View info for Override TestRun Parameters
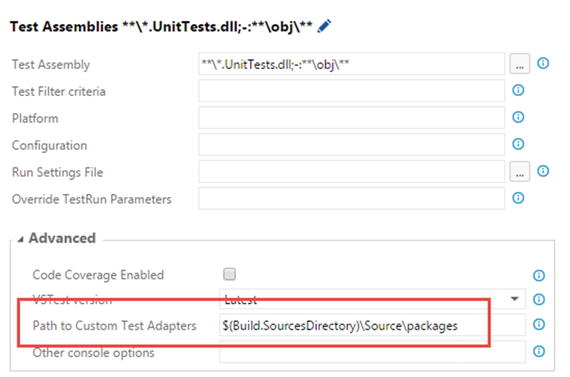Screen dimensions: 570x377 click(x=518, y=198)
